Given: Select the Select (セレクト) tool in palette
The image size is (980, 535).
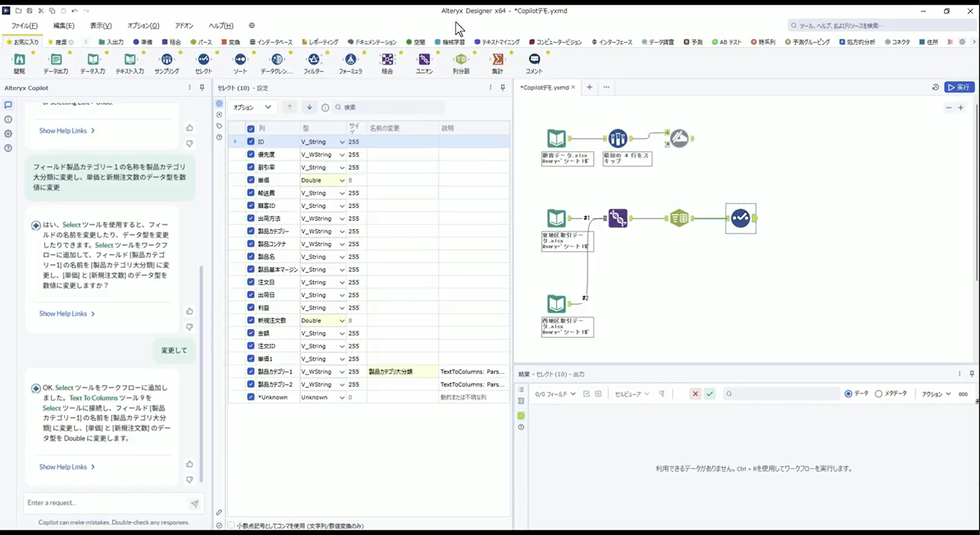Looking at the screenshot, I should point(203,60).
